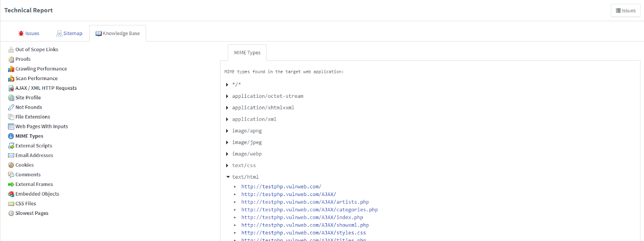
Task: Click the Issues button at top right
Action: pyautogui.click(x=625, y=10)
